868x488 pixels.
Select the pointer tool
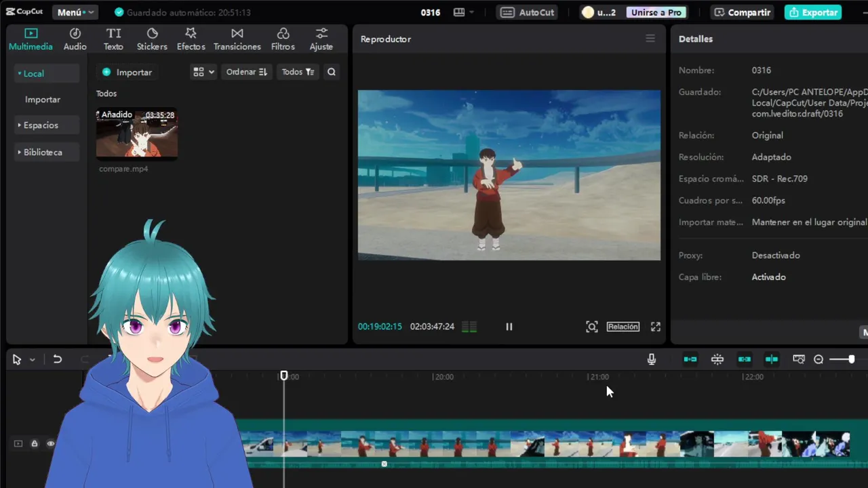(17, 360)
